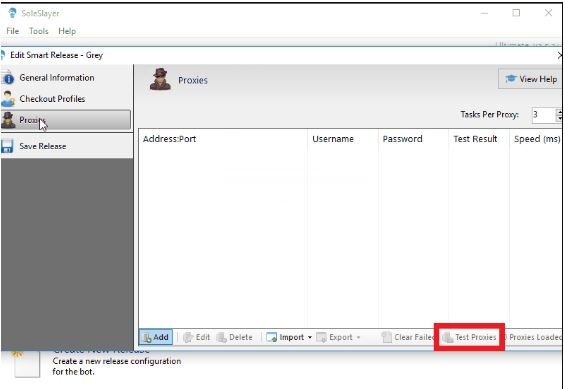Click the Add proxy button
Screen dimensions: 564x389
click(156, 337)
